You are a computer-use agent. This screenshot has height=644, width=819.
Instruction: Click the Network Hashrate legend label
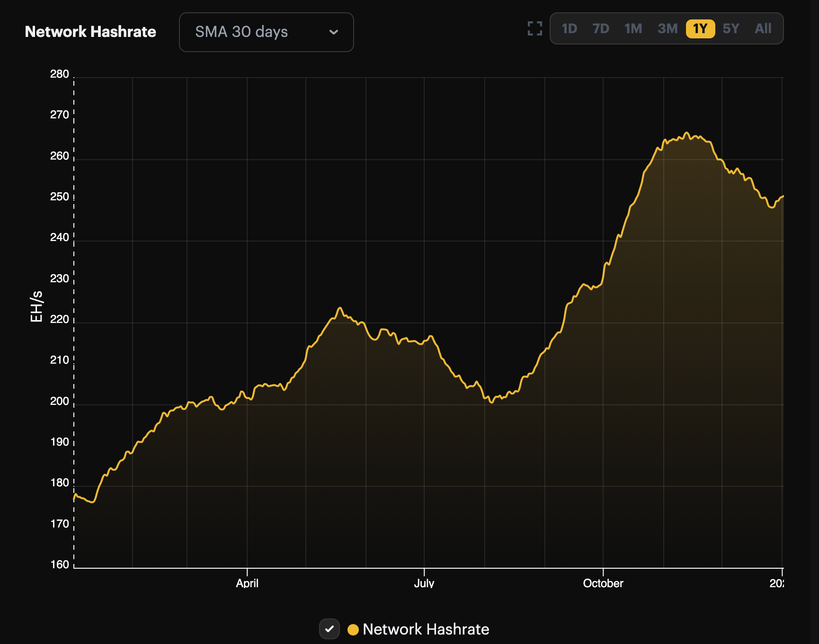pos(426,630)
